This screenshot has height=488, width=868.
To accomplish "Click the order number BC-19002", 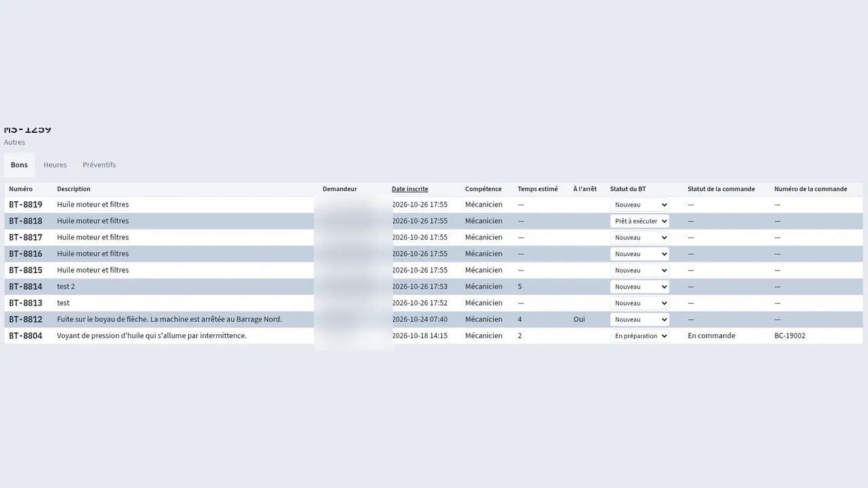I will point(790,335).
